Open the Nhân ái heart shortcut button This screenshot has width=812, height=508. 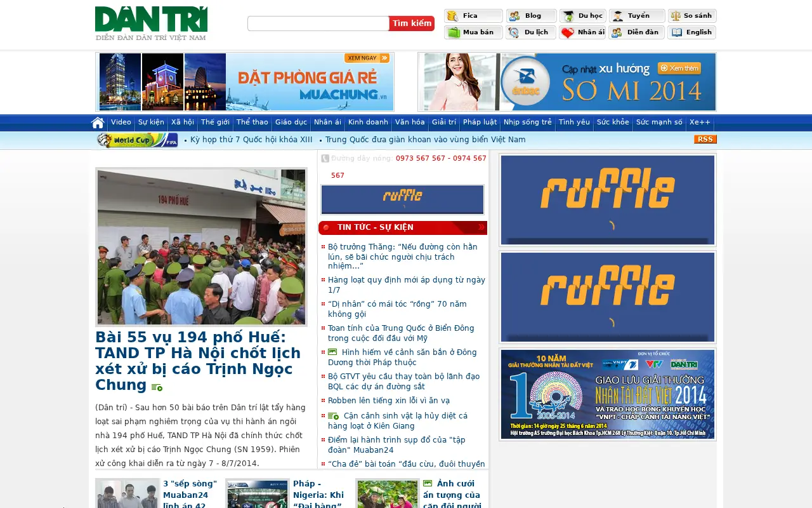point(582,32)
